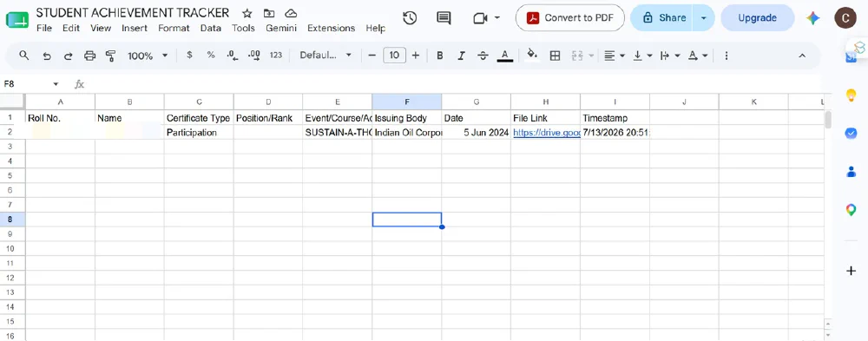Click the move-to-folder icon beside title

[269, 13]
